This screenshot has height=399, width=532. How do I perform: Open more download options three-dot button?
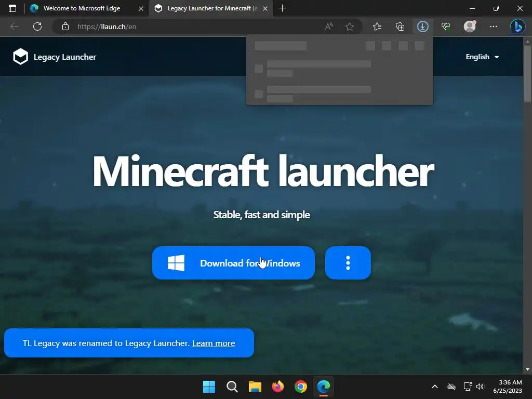[x=348, y=263]
